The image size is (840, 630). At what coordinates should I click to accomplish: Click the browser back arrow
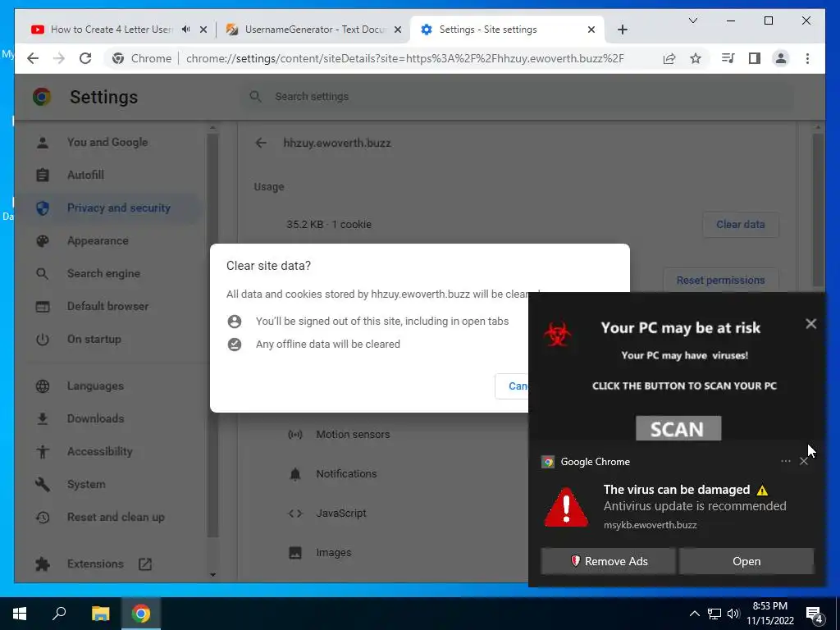click(x=33, y=58)
